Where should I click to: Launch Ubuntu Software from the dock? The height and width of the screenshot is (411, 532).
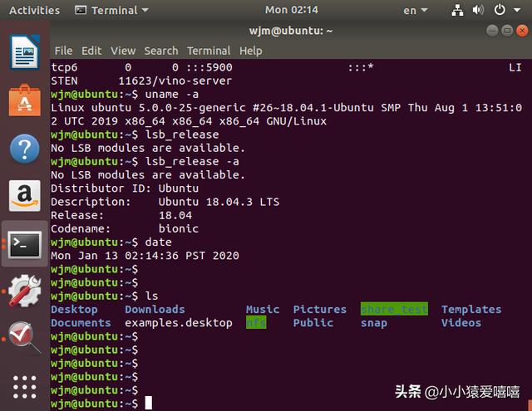pos(25,100)
